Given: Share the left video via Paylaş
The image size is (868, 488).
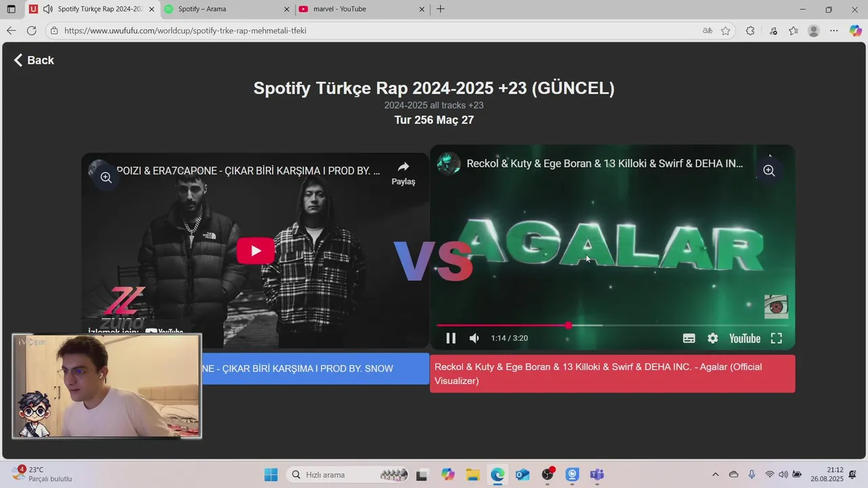Looking at the screenshot, I should click(x=403, y=174).
